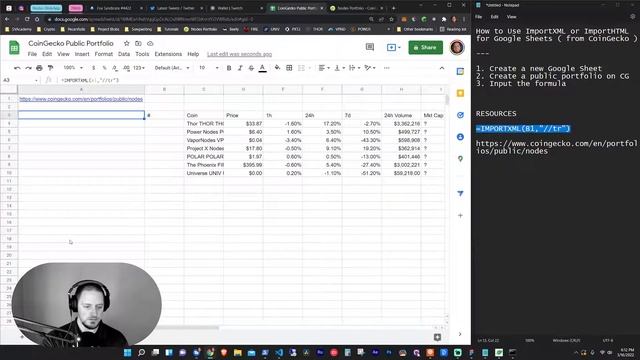Select the Paint format tool
This screenshot has height=360, width=640.
51,68
